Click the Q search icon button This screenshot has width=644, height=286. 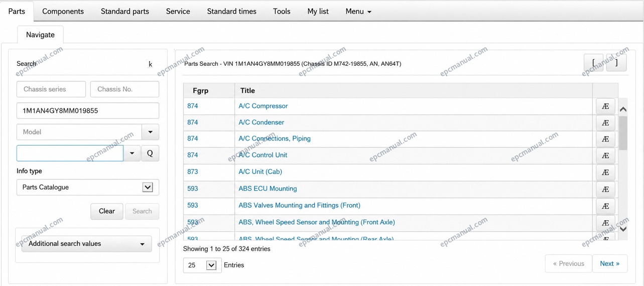coord(150,154)
